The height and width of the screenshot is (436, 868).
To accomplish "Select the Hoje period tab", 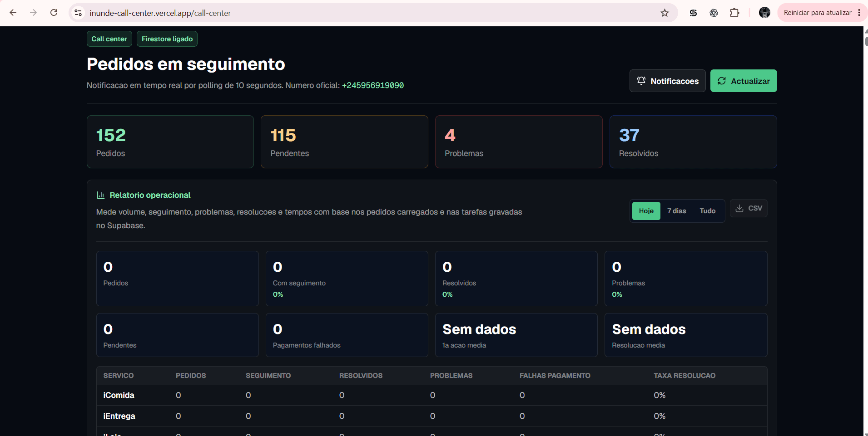I will [x=646, y=211].
